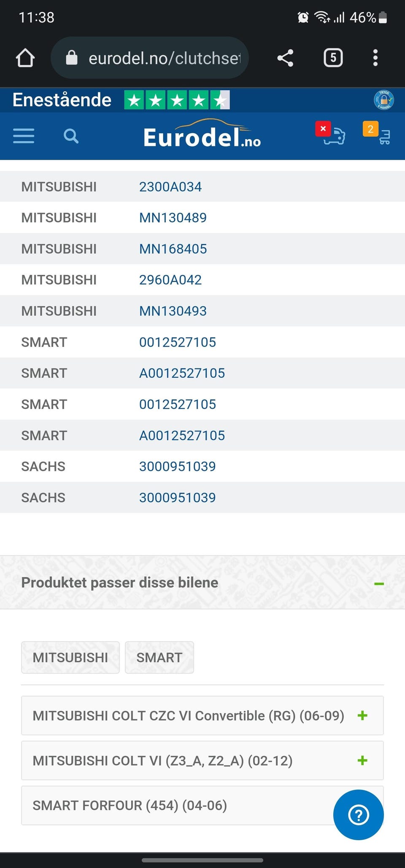
Task: Open the Trustpilot star rating banner
Action: [x=121, y=100]
